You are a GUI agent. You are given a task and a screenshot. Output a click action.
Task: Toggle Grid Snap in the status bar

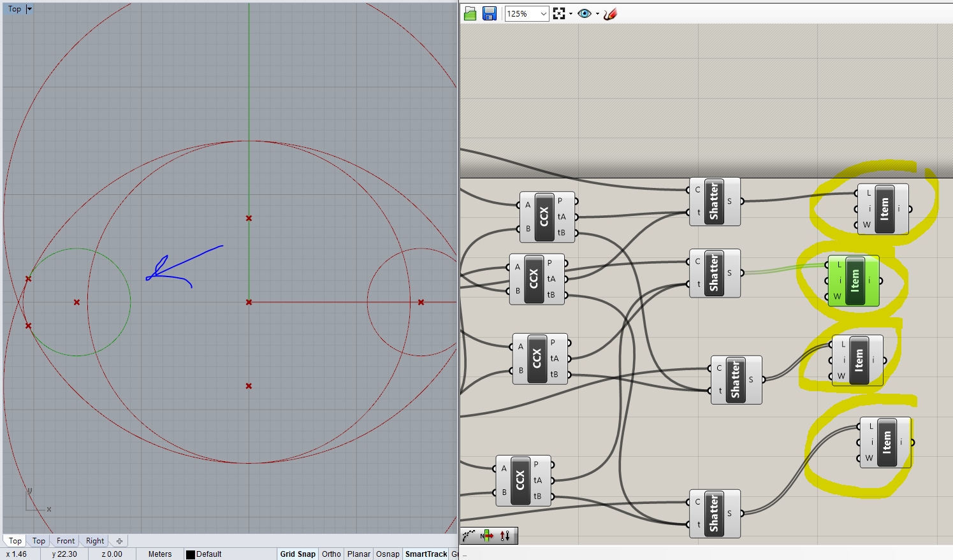(x=298, y=554)
